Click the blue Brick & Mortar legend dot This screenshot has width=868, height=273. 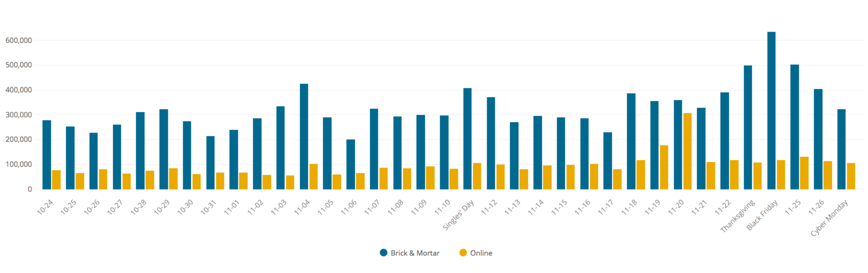[383, 253]
